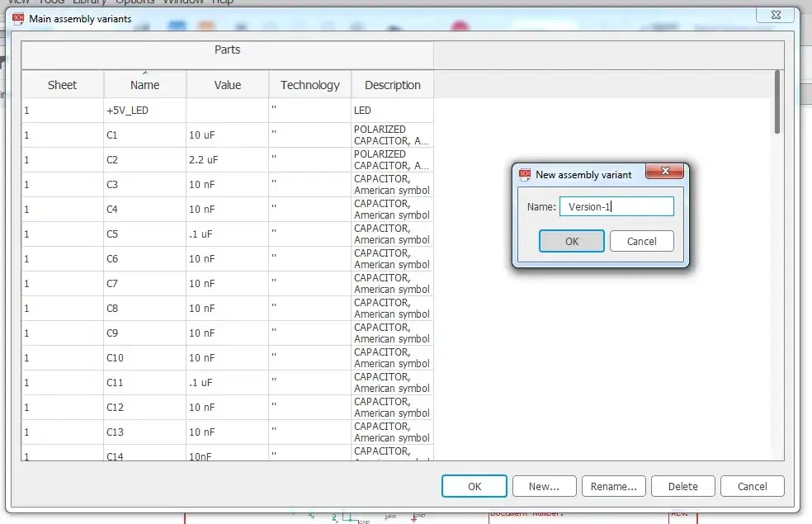This screenshot has height=524, width=812.
Task: Click the Sheet column header
Action: point(62,84)
